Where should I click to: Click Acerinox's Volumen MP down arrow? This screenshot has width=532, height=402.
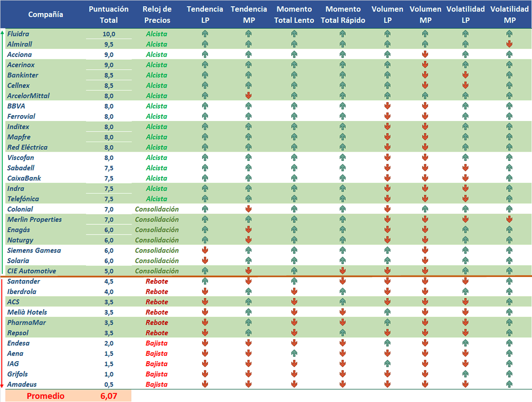tap(425, 65)
